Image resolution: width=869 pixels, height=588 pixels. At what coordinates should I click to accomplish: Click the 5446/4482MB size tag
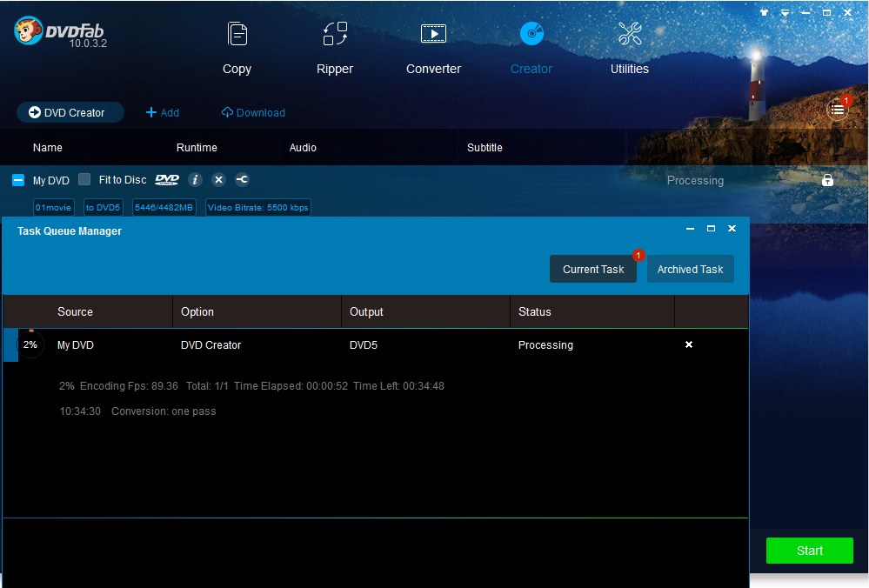(164, 208)
